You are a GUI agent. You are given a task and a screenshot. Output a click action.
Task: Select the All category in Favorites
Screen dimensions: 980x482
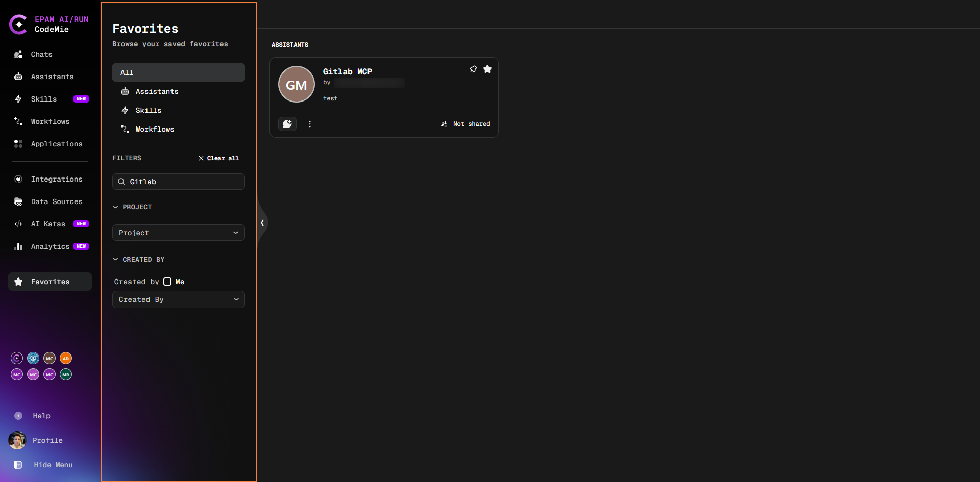179,72
